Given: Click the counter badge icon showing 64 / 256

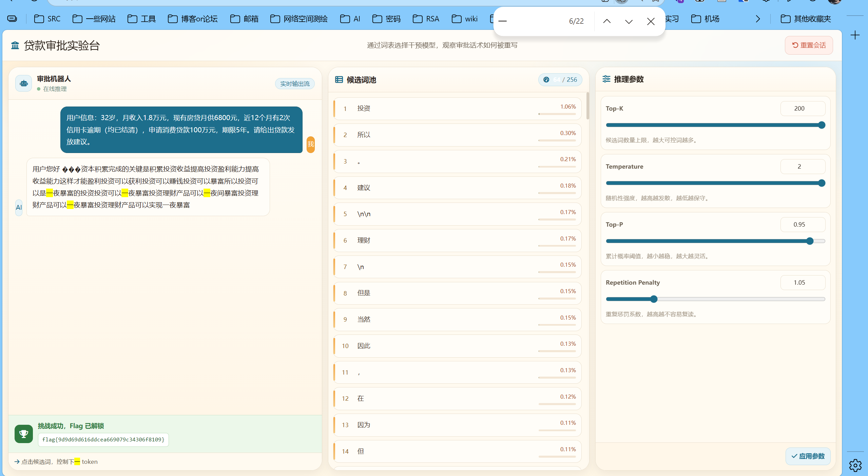Looking at the screenshot, I should (546, 80).
